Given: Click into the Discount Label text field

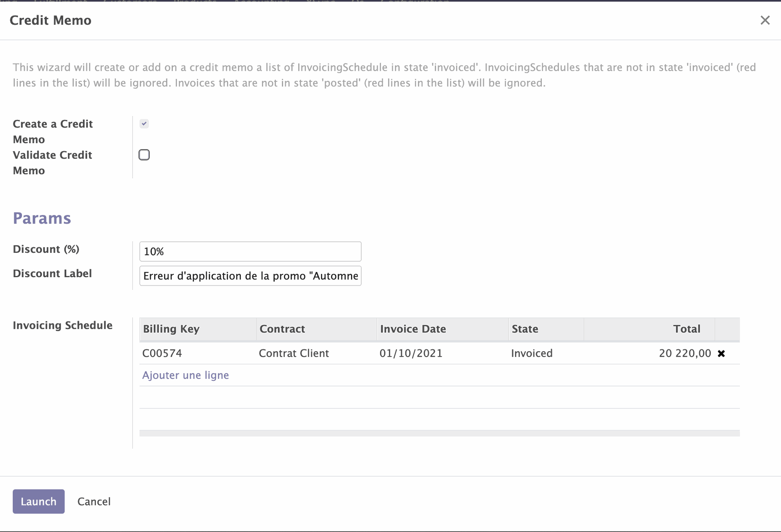Looking at the screenshot, I should 250,276.
